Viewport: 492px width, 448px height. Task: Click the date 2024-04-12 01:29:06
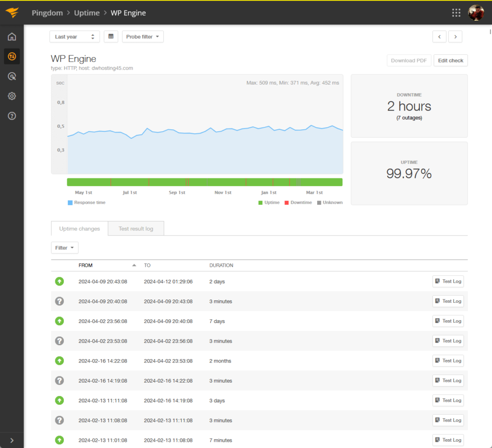pos(168,282)
